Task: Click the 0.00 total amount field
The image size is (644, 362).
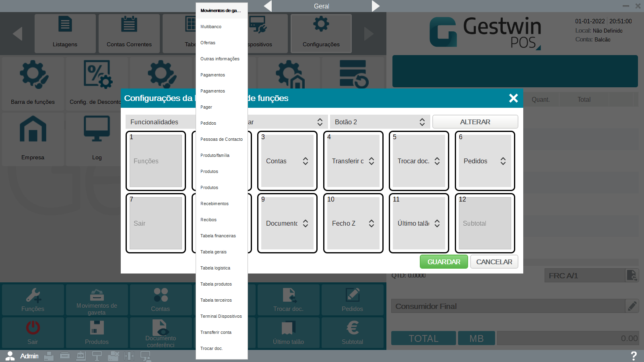Action: [x=568, y=338]
